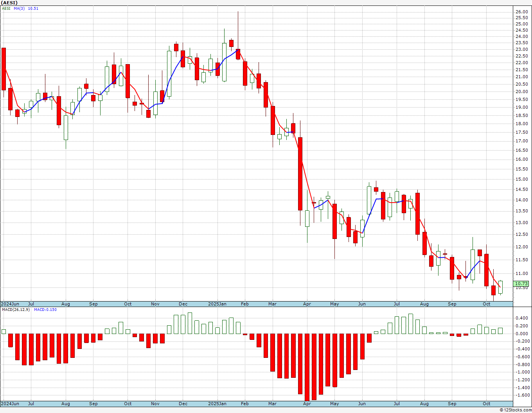532x413 pixels.
Task: Select the 24.00 price axis label
Action: pyautogui.click(x=521, y=37)
